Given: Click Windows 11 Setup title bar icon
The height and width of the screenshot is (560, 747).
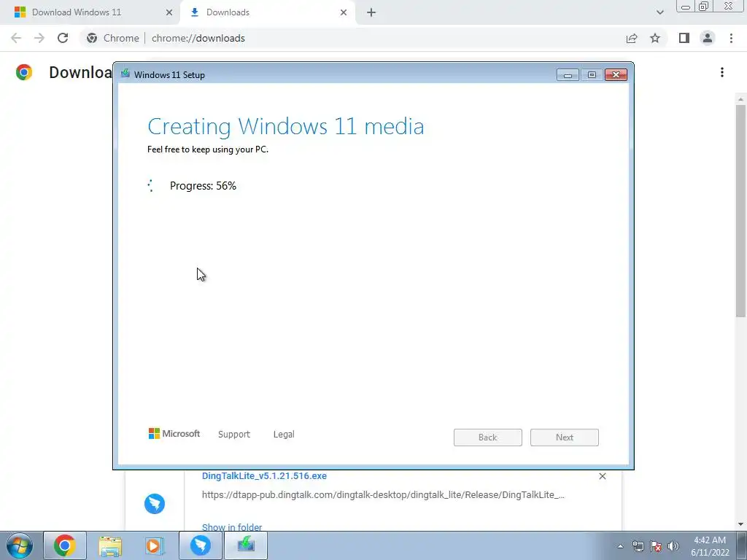Looking at the screenshot, I should [125, 74].
